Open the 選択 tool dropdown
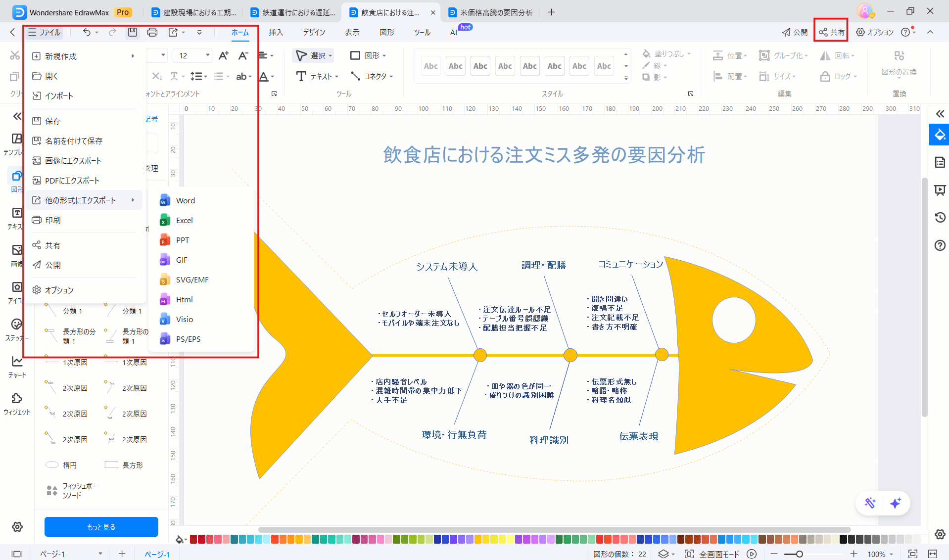 coord(330,56)
